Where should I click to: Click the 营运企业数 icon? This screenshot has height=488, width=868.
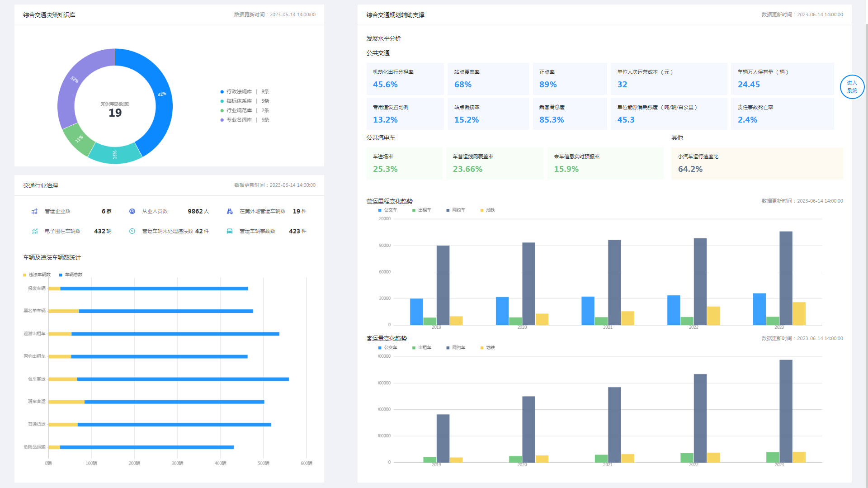[34, 211]
